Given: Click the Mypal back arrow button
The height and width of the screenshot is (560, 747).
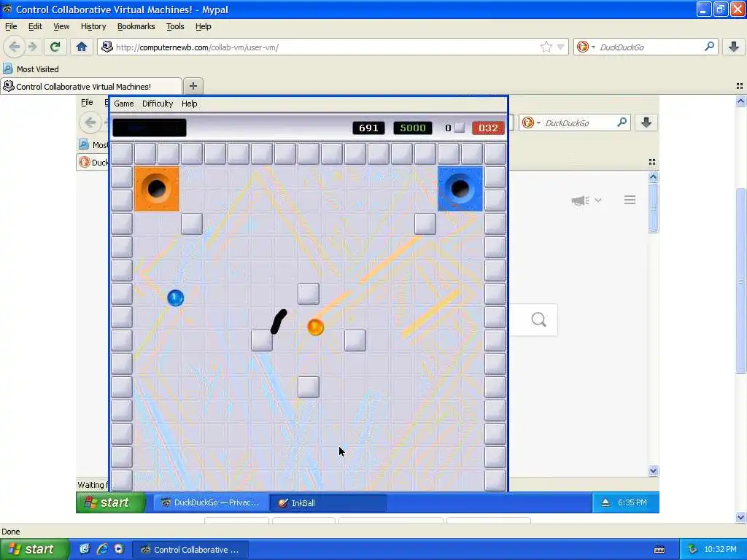Looking at the screenshot, I should (x=15, y=47).
